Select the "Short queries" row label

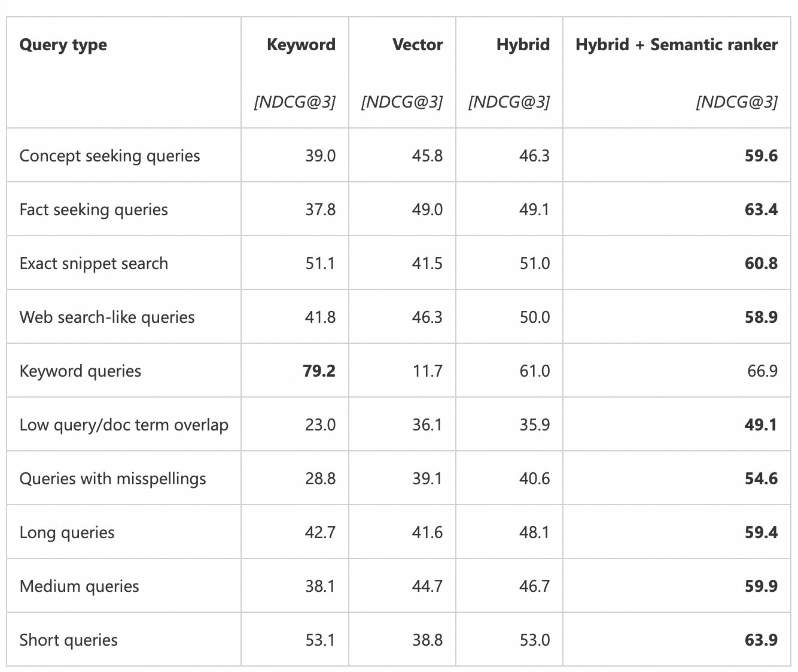point(68,640)
